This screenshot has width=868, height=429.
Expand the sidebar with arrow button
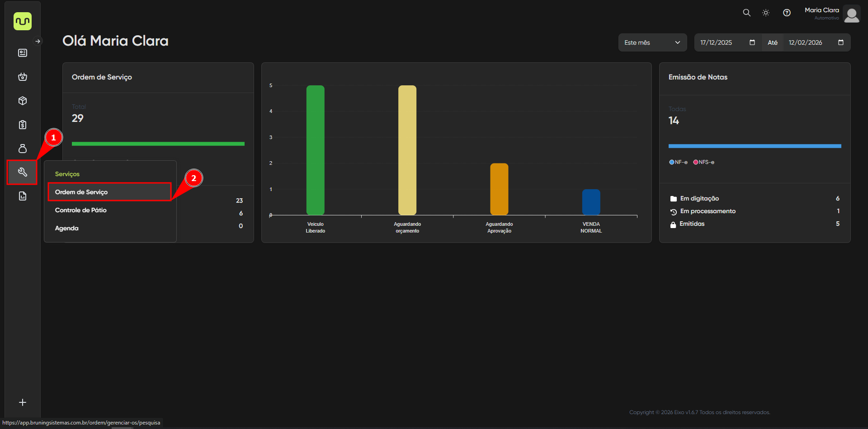pos(38,41)
